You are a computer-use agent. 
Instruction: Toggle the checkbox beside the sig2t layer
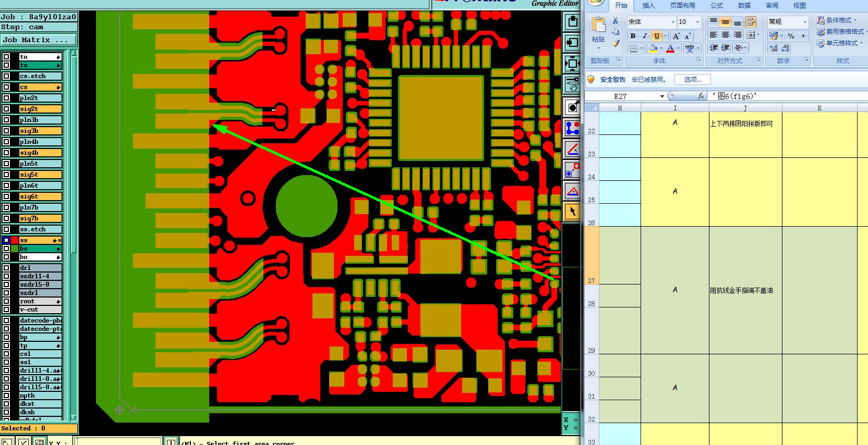point(6,109)
